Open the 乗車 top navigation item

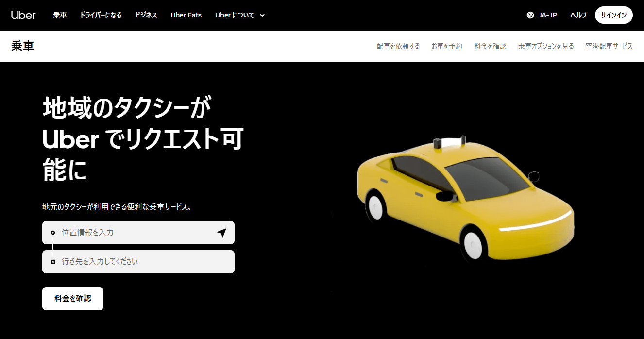60,15
